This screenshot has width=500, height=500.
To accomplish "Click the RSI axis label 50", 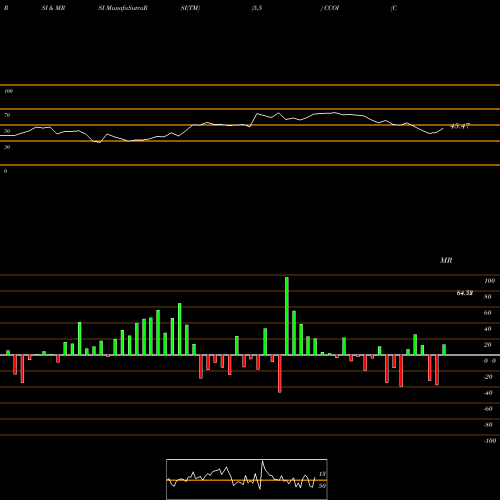I will click(x=7, y=131).
